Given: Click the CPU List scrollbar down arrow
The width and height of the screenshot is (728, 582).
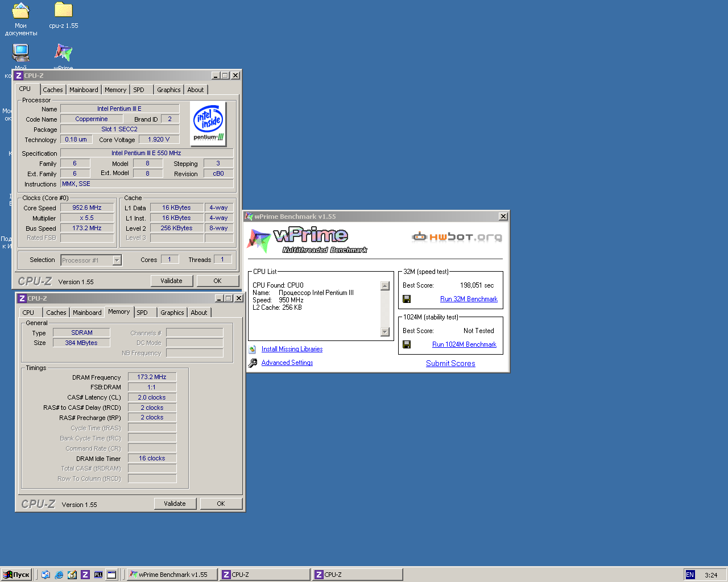Looking at the screenshot, I should (x=385, y=332).
